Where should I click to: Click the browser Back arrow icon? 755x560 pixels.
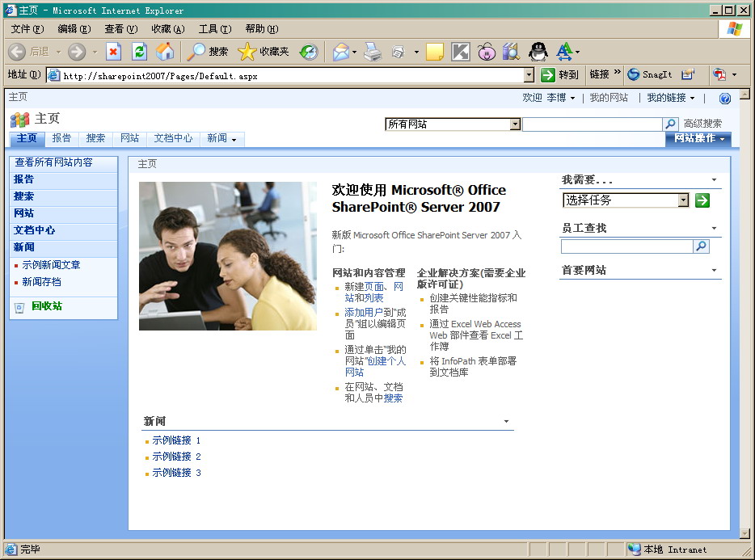tap(17, 52)
